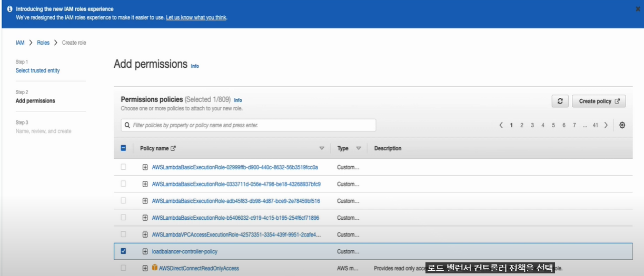Select page 7 in pagination
Screen dimensions: 644x276
click(574, 125)
